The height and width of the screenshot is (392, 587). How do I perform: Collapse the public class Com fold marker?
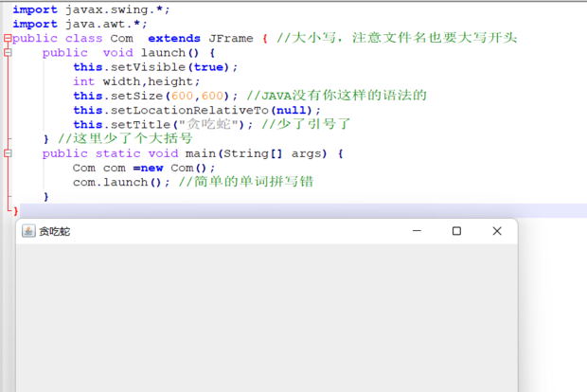coord(8,38)
